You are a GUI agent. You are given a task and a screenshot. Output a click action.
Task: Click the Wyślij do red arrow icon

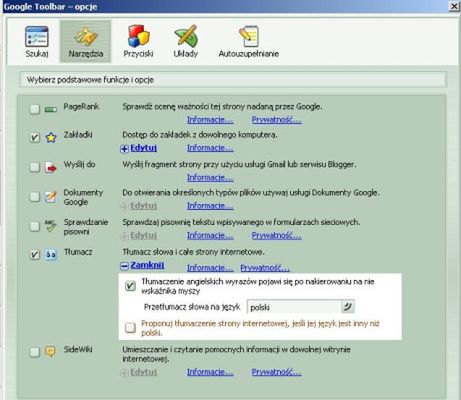[51, 167]
